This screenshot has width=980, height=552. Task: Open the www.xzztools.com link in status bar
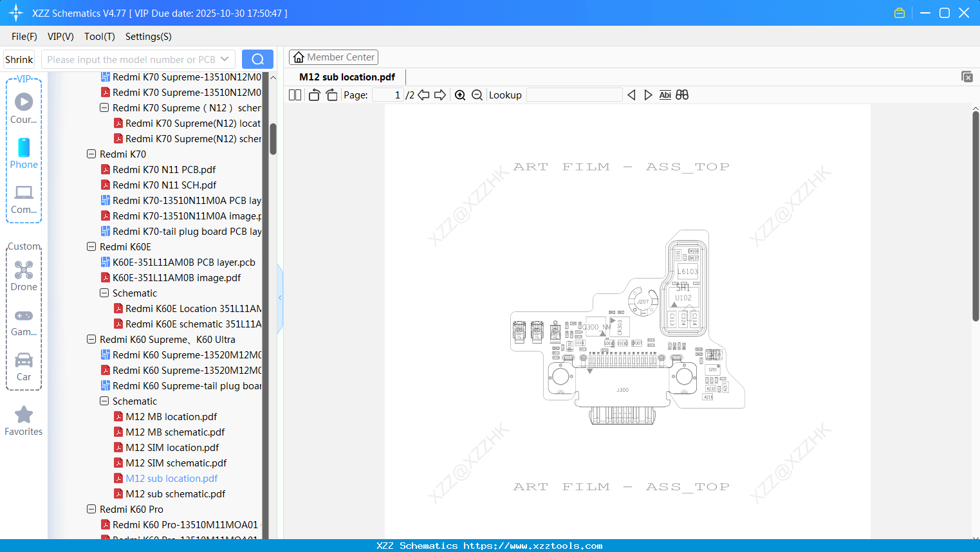click(533, 546)
